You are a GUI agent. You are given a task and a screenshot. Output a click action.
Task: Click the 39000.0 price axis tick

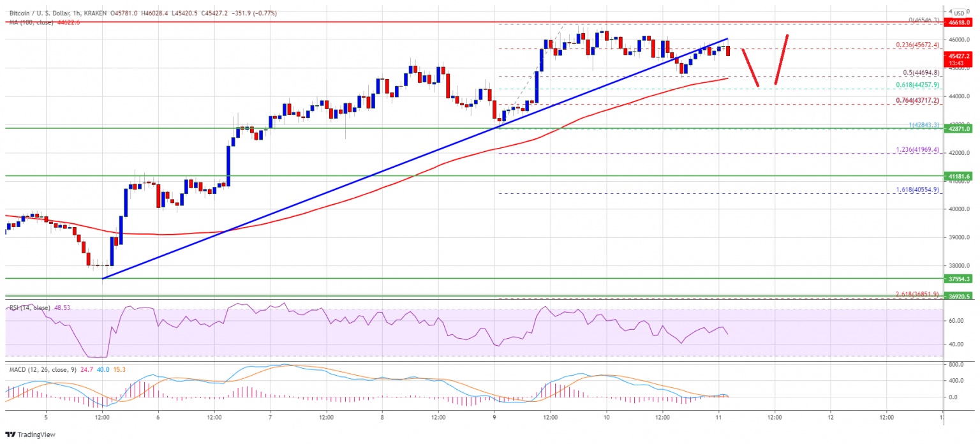click(x=960, y=237)
